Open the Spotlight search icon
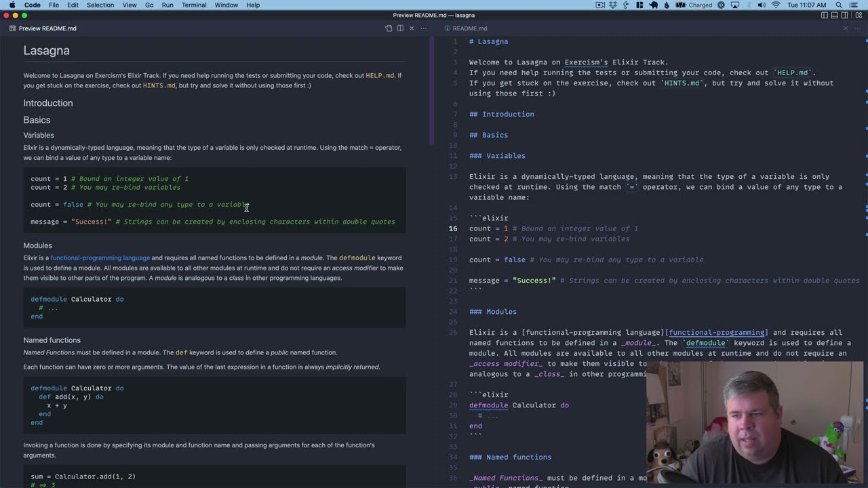868x488 pixels. 839,5
